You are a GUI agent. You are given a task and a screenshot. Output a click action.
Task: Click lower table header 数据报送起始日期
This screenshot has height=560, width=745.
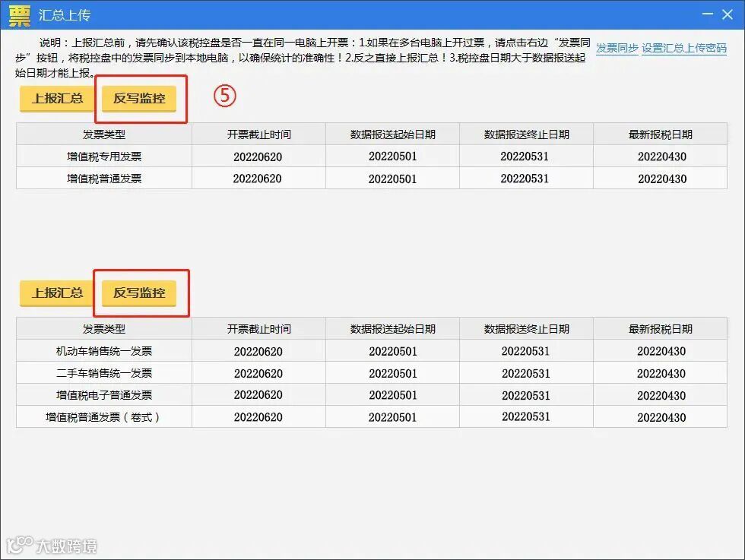pos(392,329)
